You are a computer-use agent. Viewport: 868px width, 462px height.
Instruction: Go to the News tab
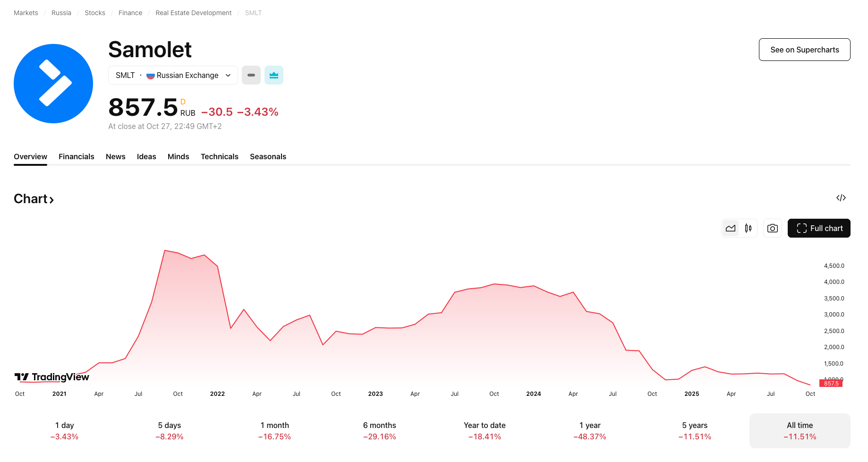click(x=116, y=156)
